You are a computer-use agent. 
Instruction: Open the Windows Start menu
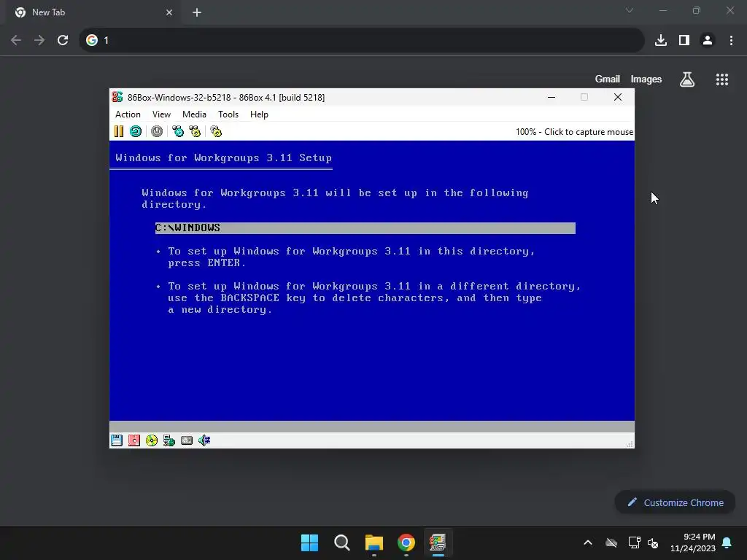(309, 542)
